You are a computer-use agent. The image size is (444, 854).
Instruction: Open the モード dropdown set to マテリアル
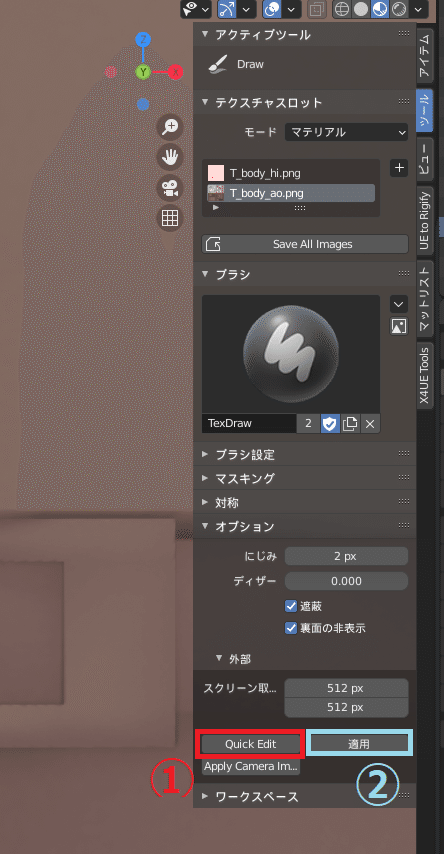[x=346, y=132]
